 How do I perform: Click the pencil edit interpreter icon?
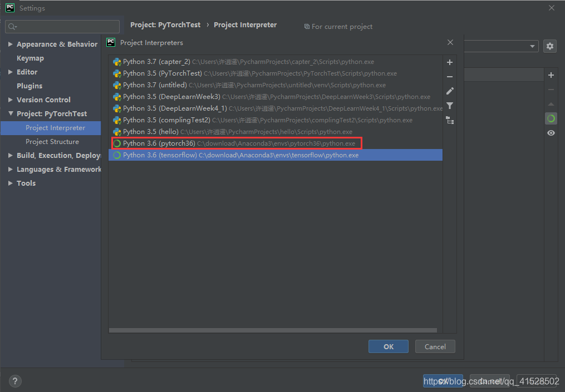click(x=450, y=91)
